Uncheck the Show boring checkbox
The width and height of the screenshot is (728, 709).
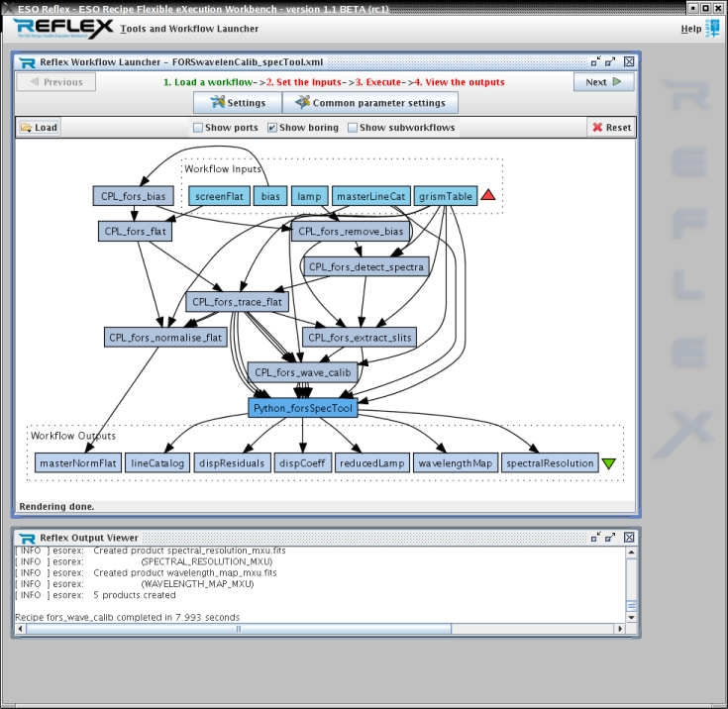(x=272, y=127)
